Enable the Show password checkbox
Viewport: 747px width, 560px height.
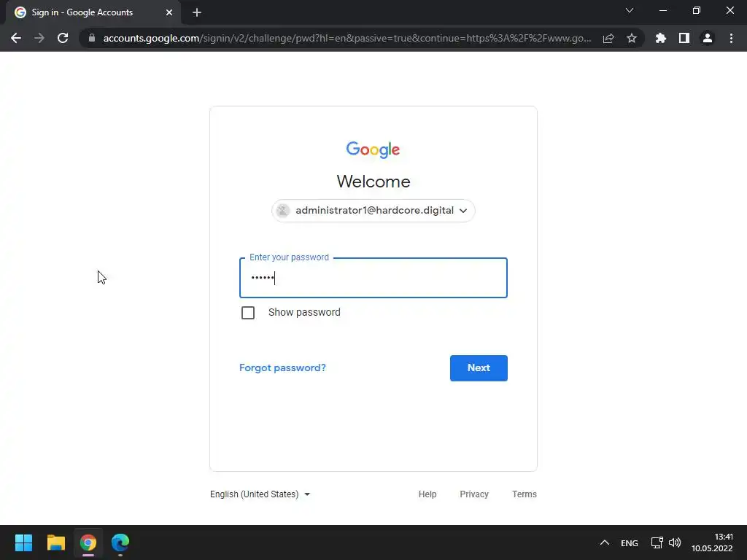[248, 313]
